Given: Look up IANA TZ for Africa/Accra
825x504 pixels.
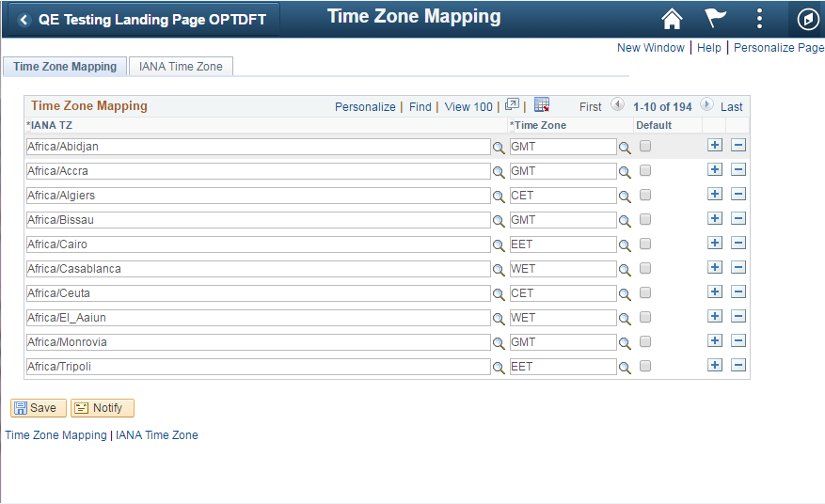Looking at the screenshot, I should pyautogui.click(x=499, y=172).
